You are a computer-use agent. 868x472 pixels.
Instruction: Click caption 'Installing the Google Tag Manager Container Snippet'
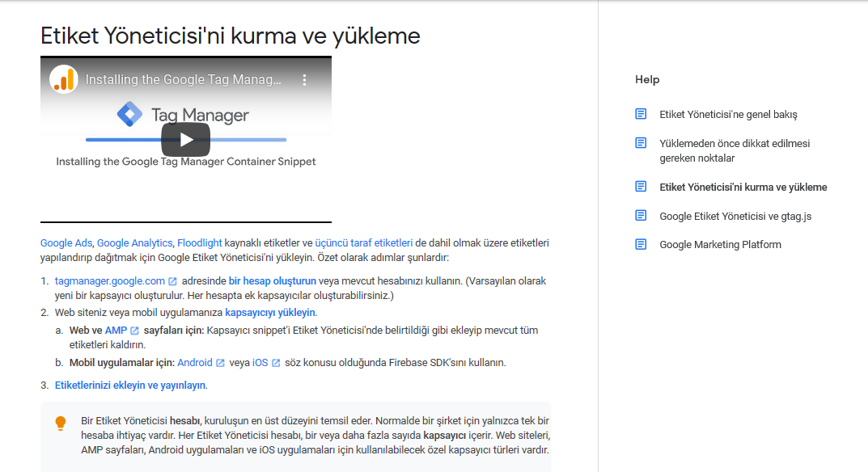coord(186,162)
